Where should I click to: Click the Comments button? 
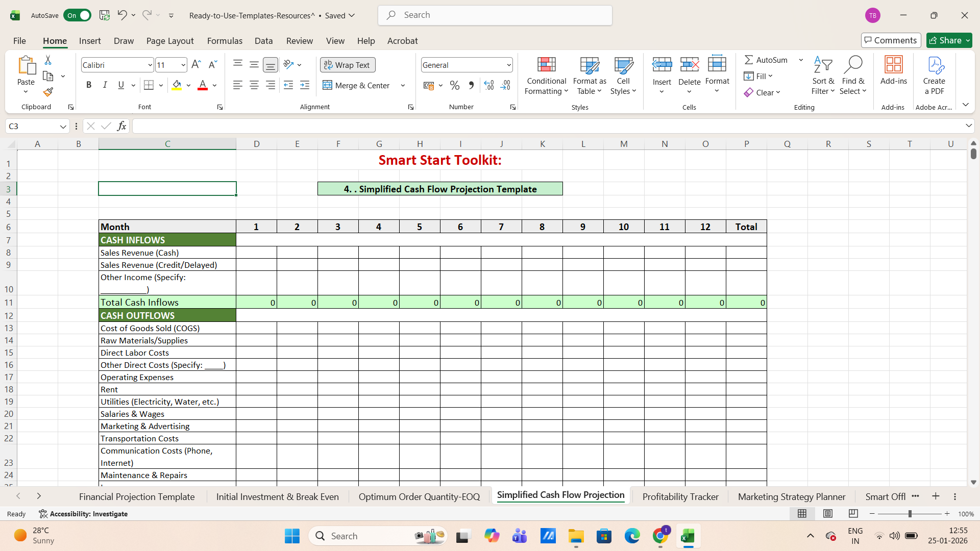[890, 40]
